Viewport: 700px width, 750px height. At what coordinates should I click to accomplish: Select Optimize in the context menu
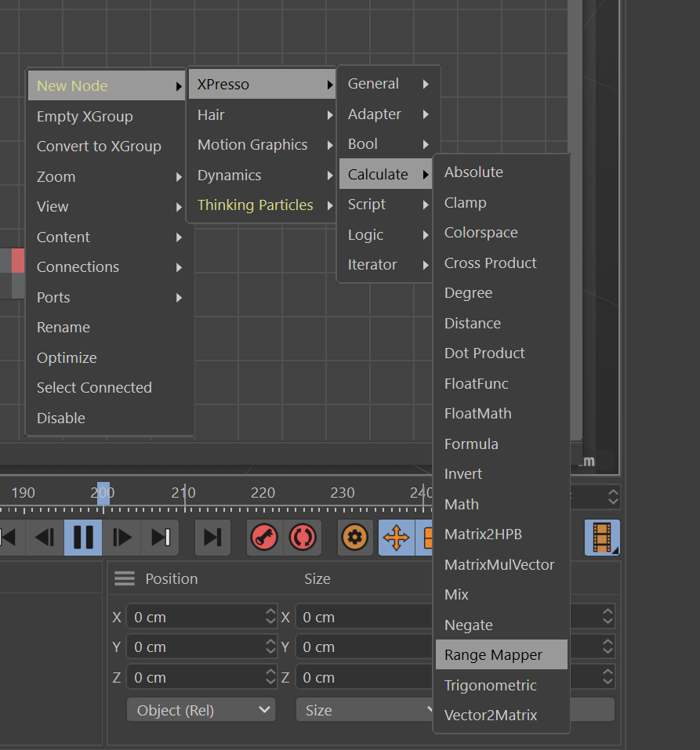pyautogui.click(x=67, y=358)
